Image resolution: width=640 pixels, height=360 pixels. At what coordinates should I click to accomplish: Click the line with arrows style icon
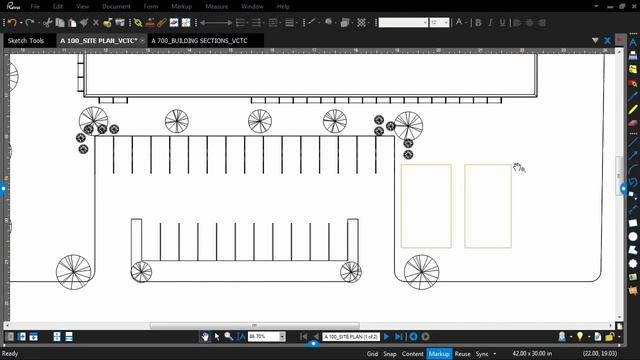[x=216, y=22]
